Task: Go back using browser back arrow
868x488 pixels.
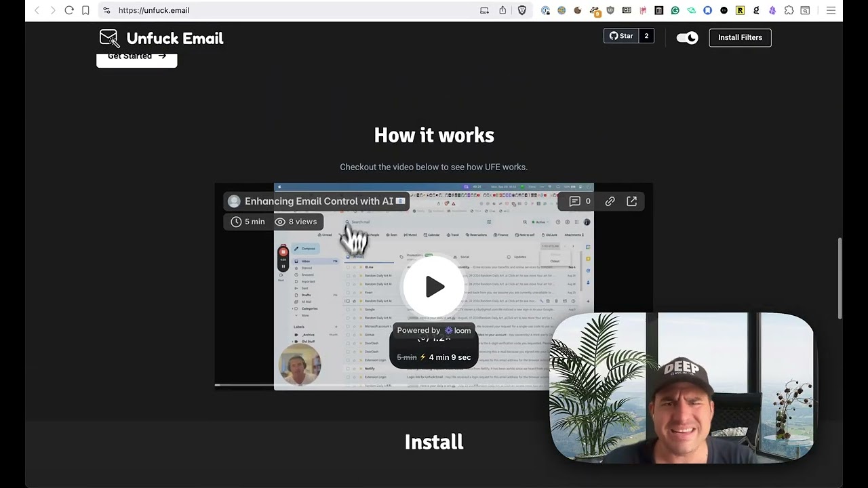Action: [x=37, y=10]
